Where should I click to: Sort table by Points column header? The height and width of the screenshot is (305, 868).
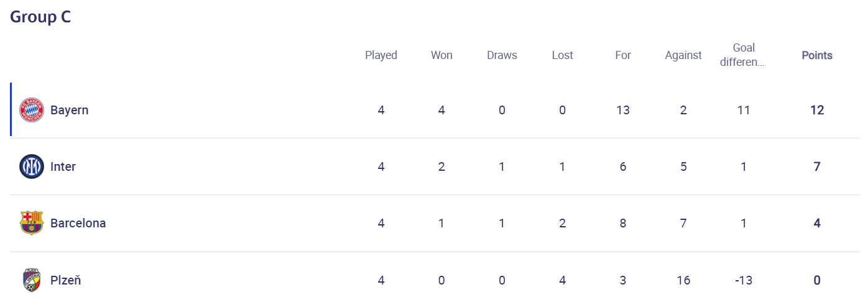(x=816, y=55)
